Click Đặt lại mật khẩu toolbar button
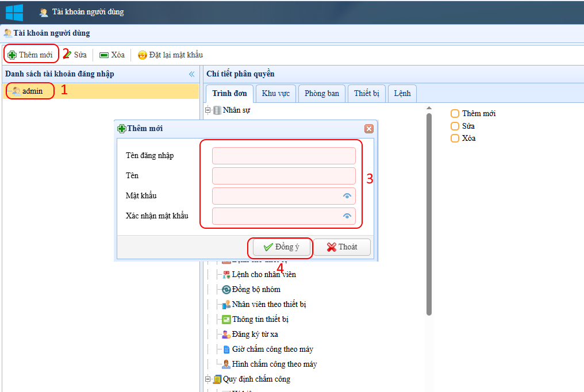The image size is (584, 392). [170, 55]
